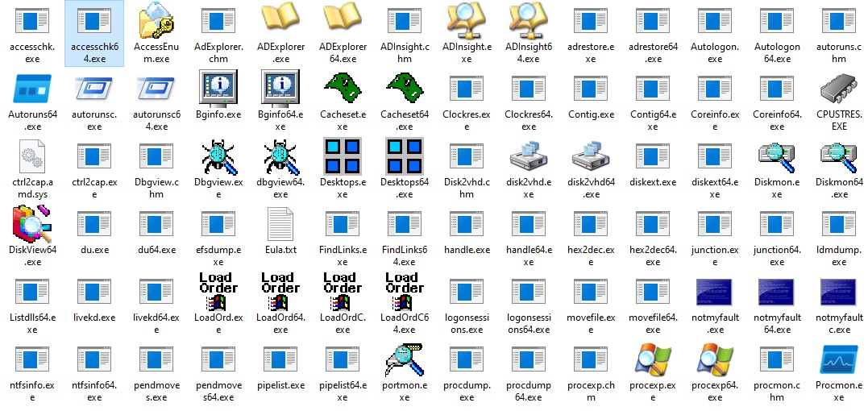Select the accesschk.exe file icon
The height and width of the screenshot is (411, 868).
pyautogui.click(x=32, y=19)
